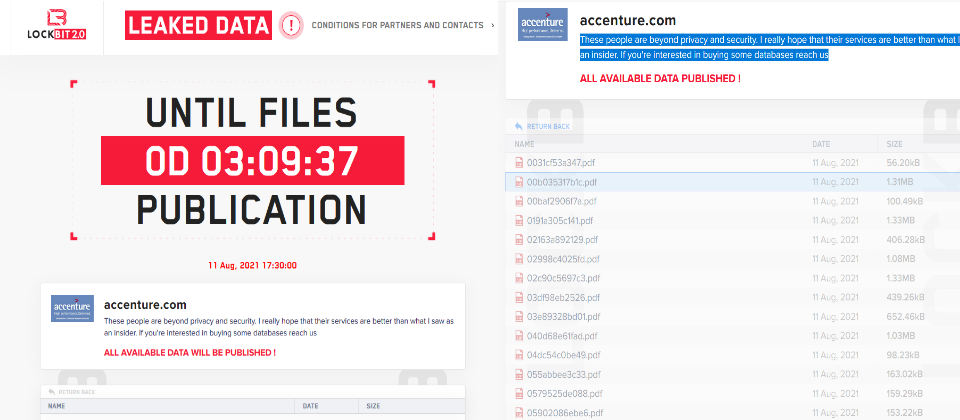Open file name 03df98eb2526.pdf
The image size is (960, 420).
pyautogui.click(x=563, y=298)
